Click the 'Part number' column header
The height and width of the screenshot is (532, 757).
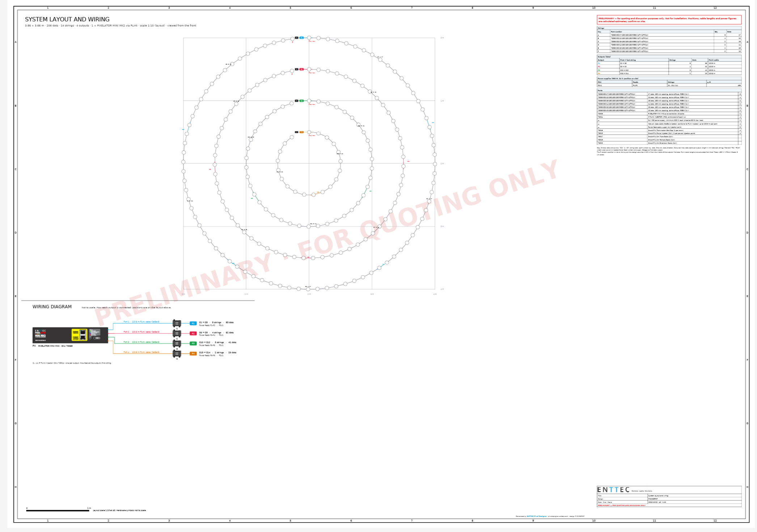coord(662,32)
